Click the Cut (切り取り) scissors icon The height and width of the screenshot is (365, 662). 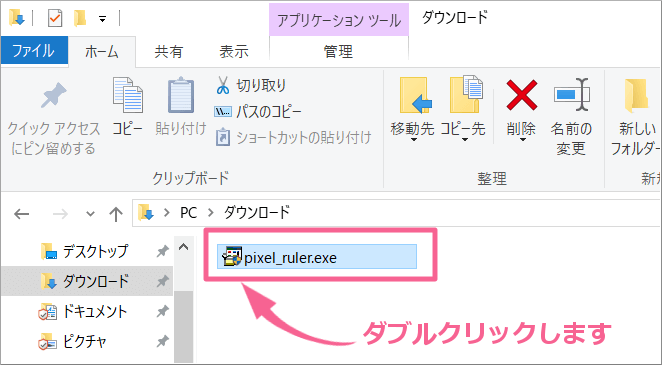(x=222, y=85)
